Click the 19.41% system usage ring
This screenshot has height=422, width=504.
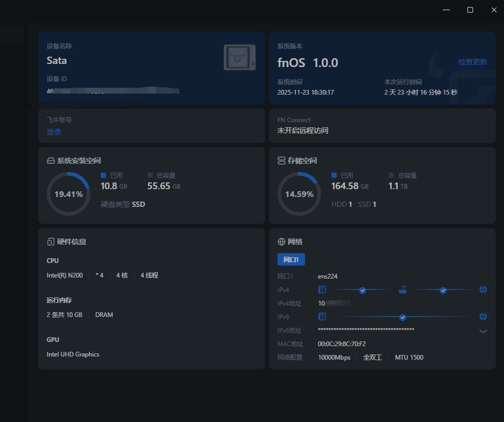point(69,194)
